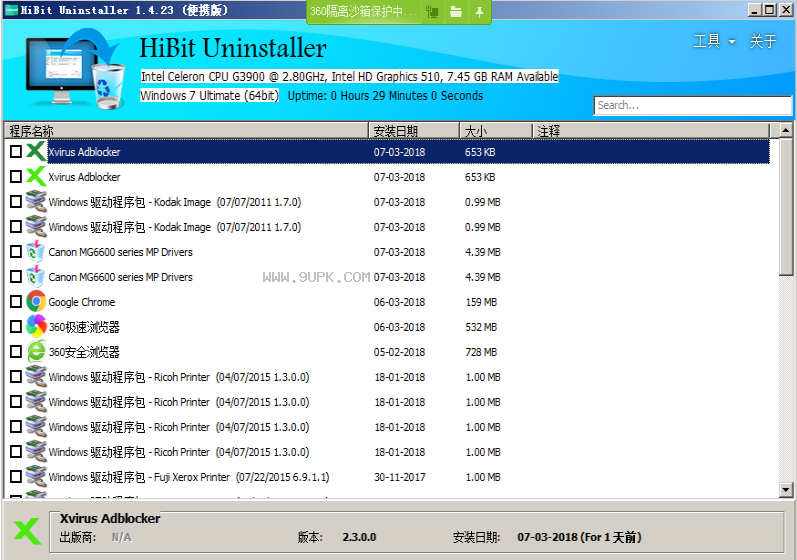Click the large Xvirus icon in the bottom details panel
The width and height of the screenshot is (797, 560).
click(27, 531)
